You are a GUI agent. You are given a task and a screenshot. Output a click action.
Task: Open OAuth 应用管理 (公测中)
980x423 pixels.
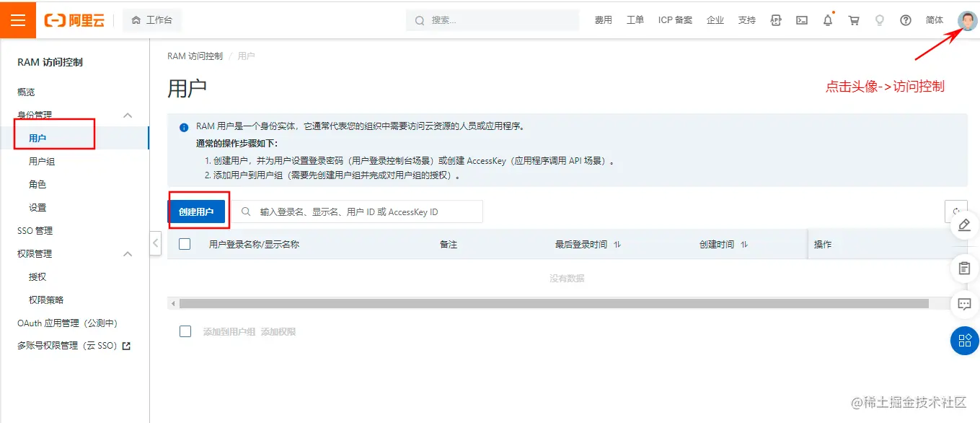pos(67,323)
